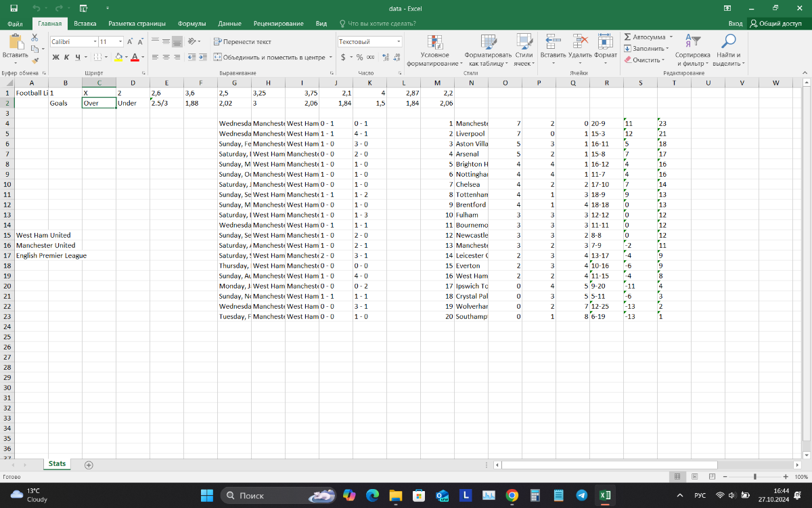The image size is (812, 508).
Task: Click the Общий доступ share button
Action: point(776,23)
